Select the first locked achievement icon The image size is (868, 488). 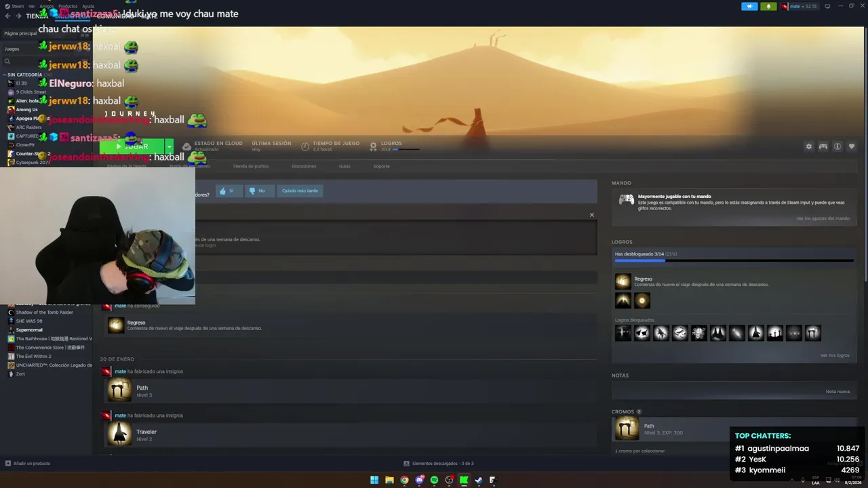click(623, 333)
